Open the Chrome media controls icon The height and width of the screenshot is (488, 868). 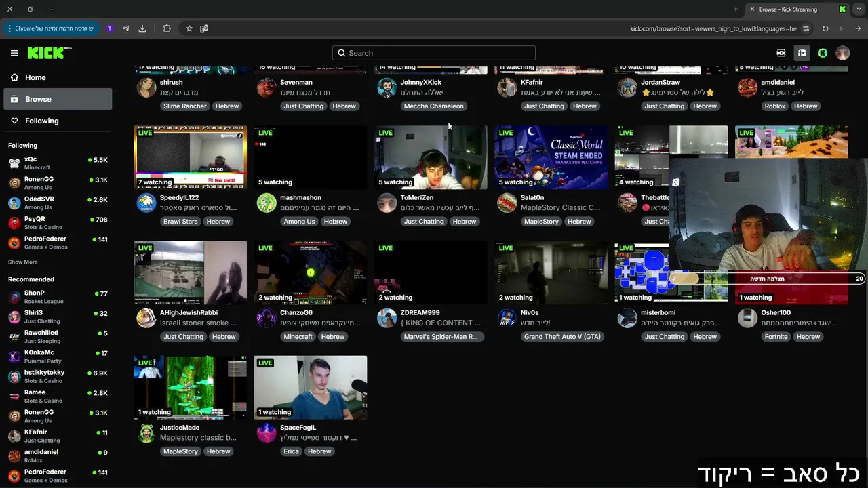click(x=126, y=28)
